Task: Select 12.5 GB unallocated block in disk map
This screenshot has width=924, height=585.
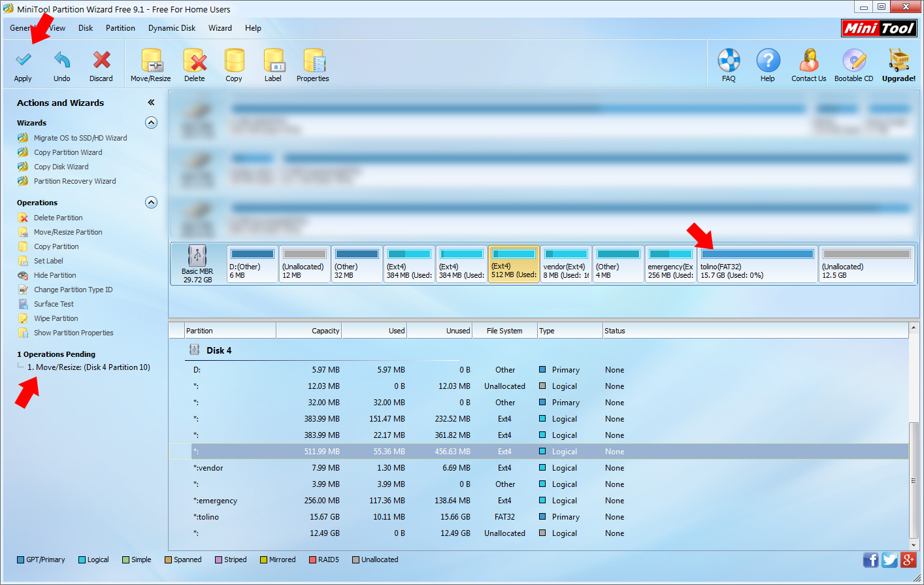Action: (866, 264)
